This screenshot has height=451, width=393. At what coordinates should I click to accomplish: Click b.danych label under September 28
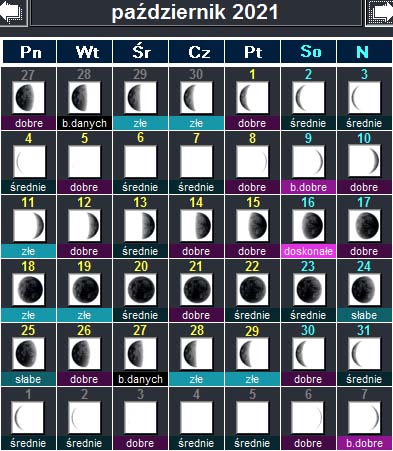coord(84,123)
